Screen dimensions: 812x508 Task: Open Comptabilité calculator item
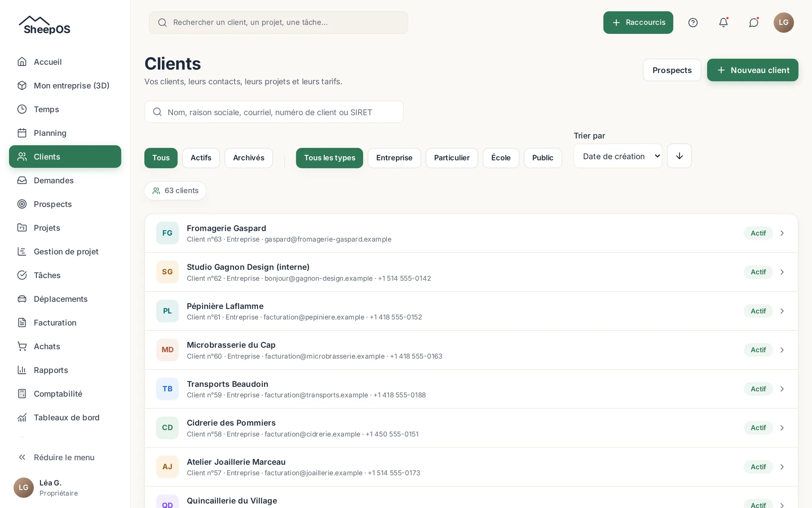(65, 394)
